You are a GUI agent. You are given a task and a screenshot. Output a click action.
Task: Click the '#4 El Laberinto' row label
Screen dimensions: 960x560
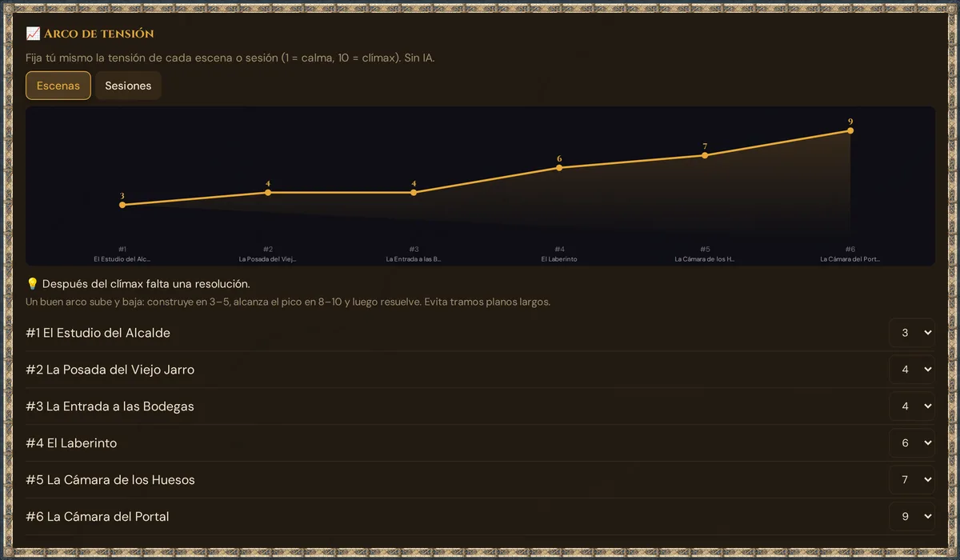(71, 443)
